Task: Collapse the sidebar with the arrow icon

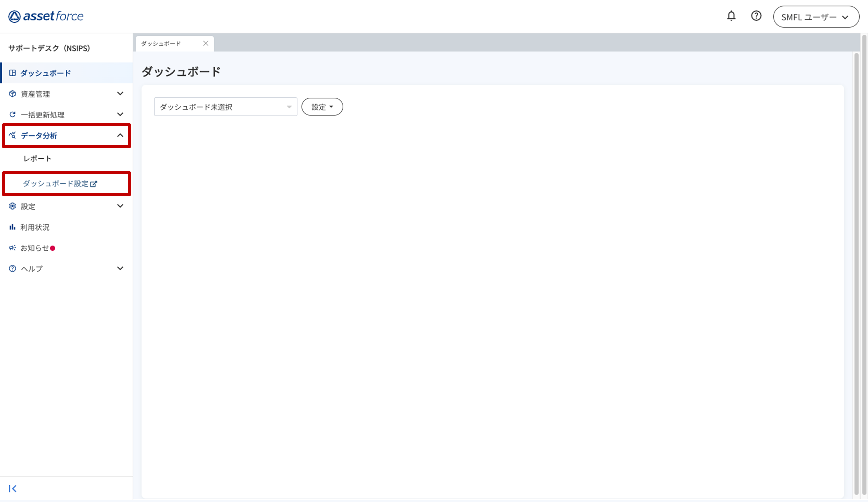Action: point(13,489)
